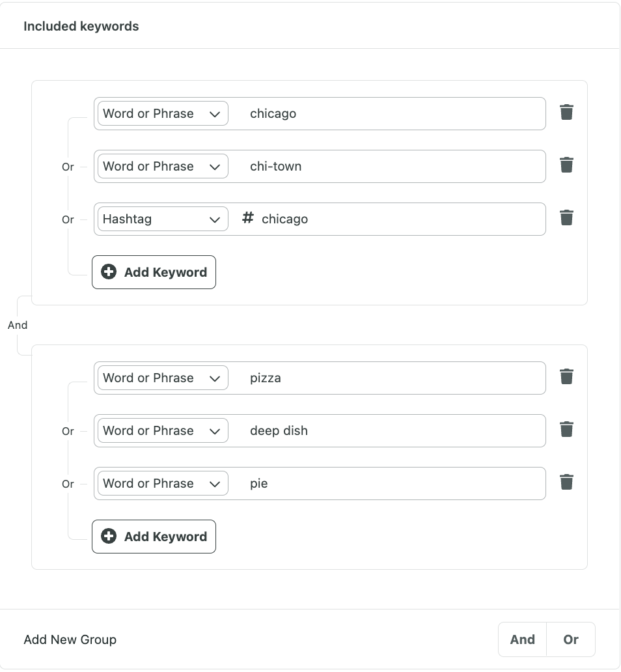Delete the "chicago" keyword with trash icon

pyautogui.click(x=566, y=112)
